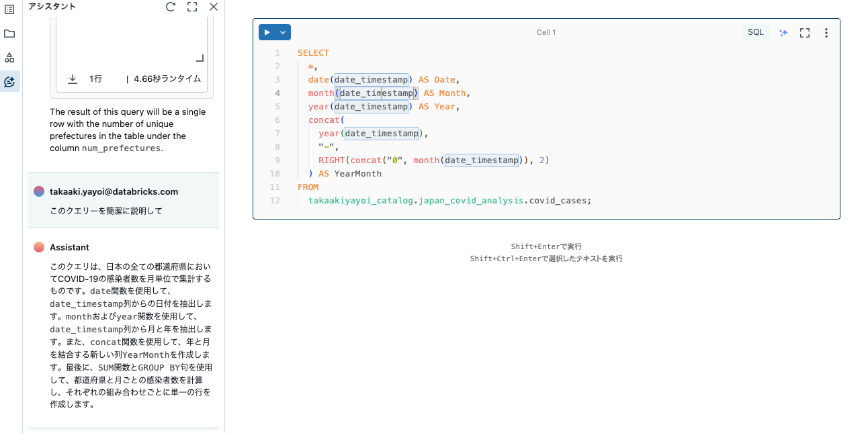Open the SQL language selector
Viewport: 868px width, 433px height.
pos(755,32)
